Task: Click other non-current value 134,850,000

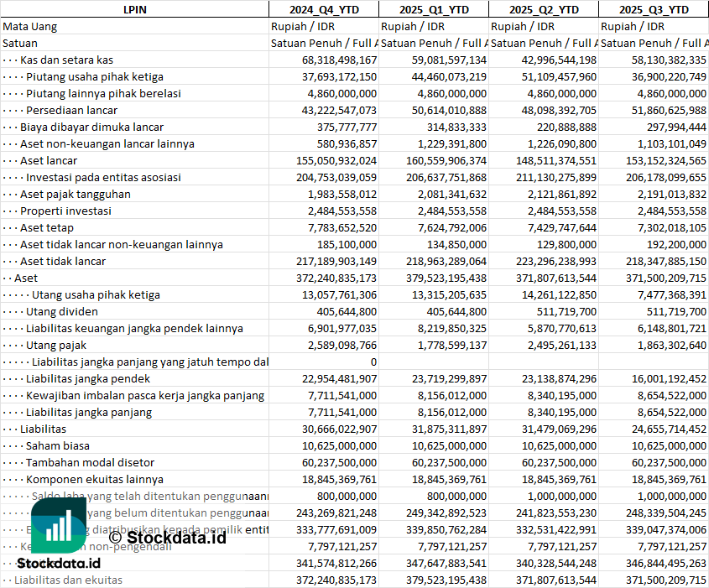Action: point(456,244)
